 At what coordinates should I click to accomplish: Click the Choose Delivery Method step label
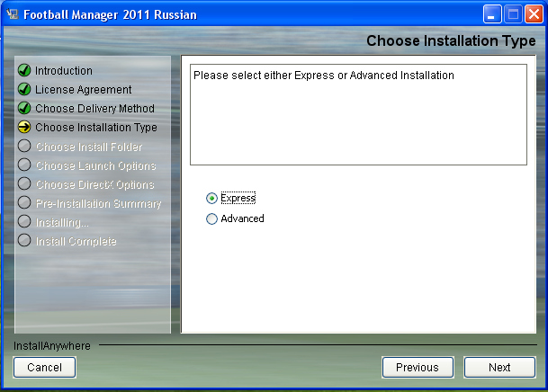[94, 109]
